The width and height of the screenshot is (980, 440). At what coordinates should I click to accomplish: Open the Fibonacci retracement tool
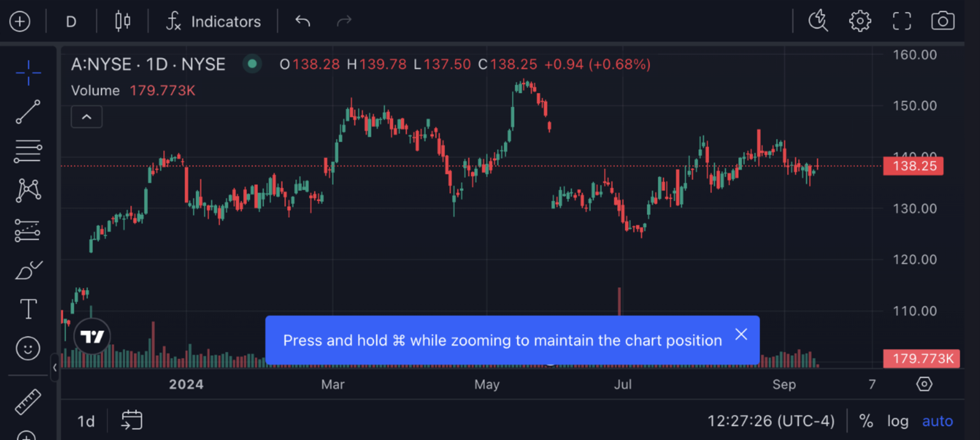coord(28,151)
